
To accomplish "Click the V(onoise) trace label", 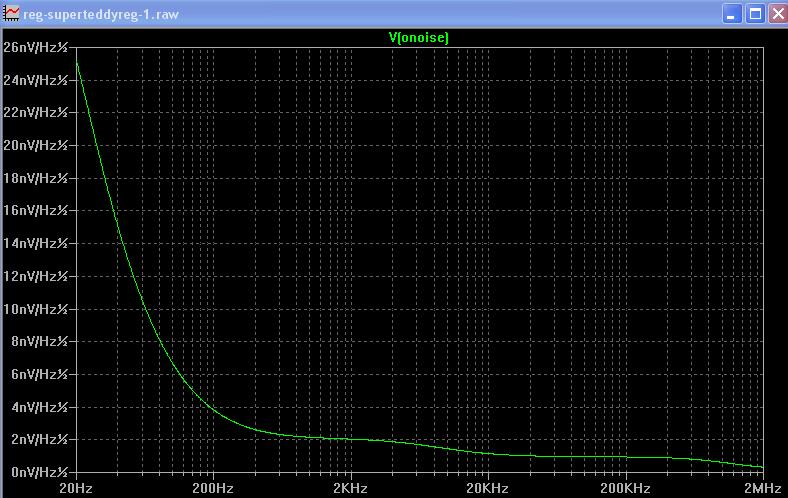I will click(x=419, y=37).
